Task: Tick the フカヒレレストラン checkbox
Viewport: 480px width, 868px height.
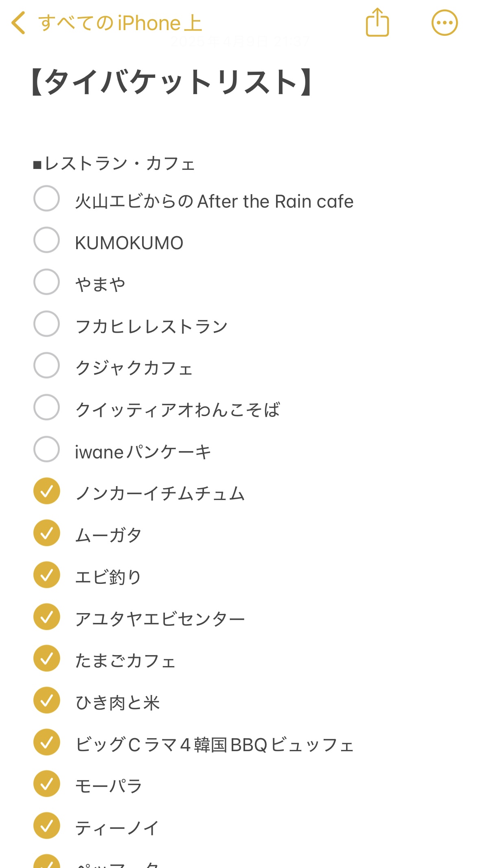Action: coord(47,324)
